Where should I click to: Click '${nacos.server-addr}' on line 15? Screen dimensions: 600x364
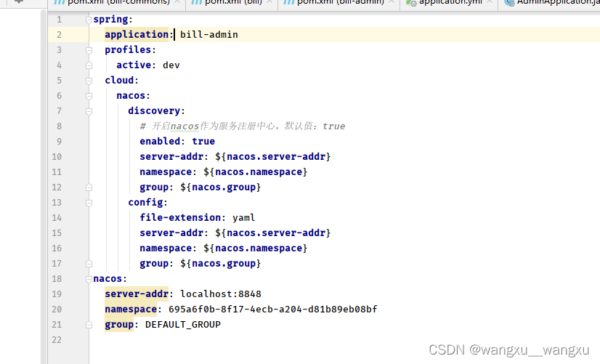pos(273,232)
